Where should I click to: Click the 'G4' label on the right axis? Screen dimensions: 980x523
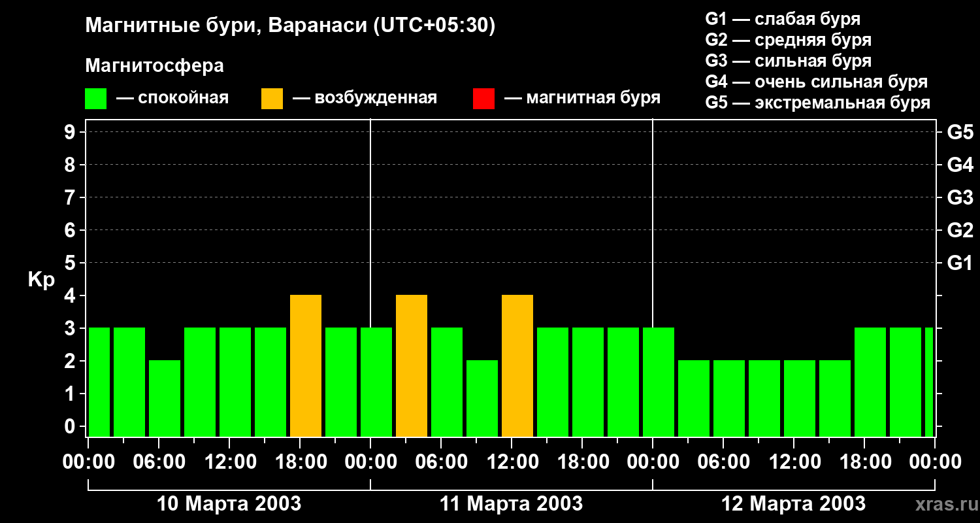pos(960,165)
